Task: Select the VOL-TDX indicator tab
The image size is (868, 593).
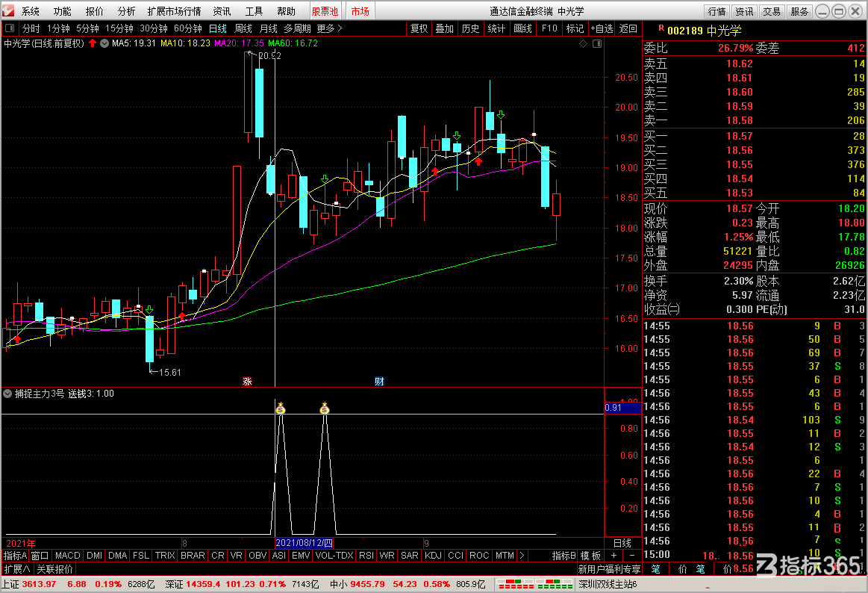Action: coord(334,556)
